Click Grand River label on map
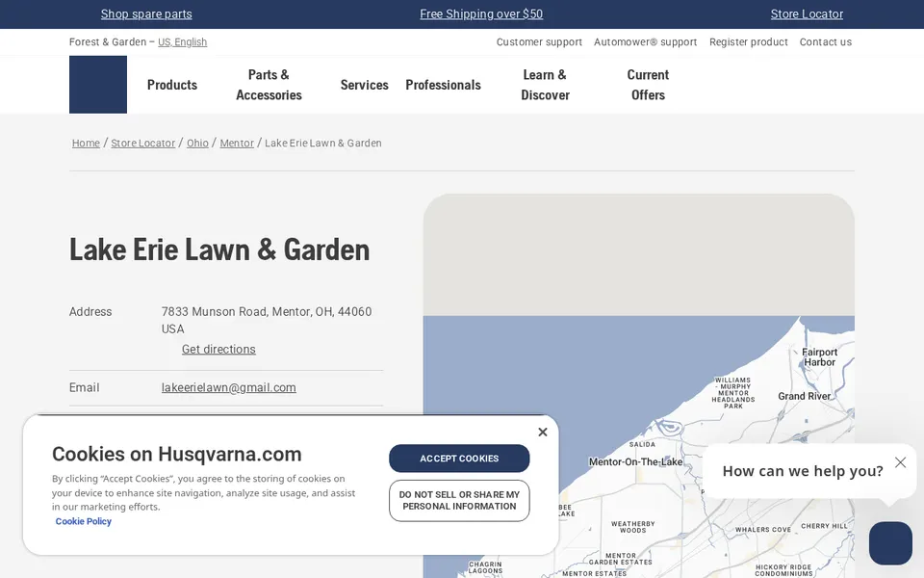Image resolution: width=924 pixels, height=578 pixels. pyautogui.click(x=804, y=396)
